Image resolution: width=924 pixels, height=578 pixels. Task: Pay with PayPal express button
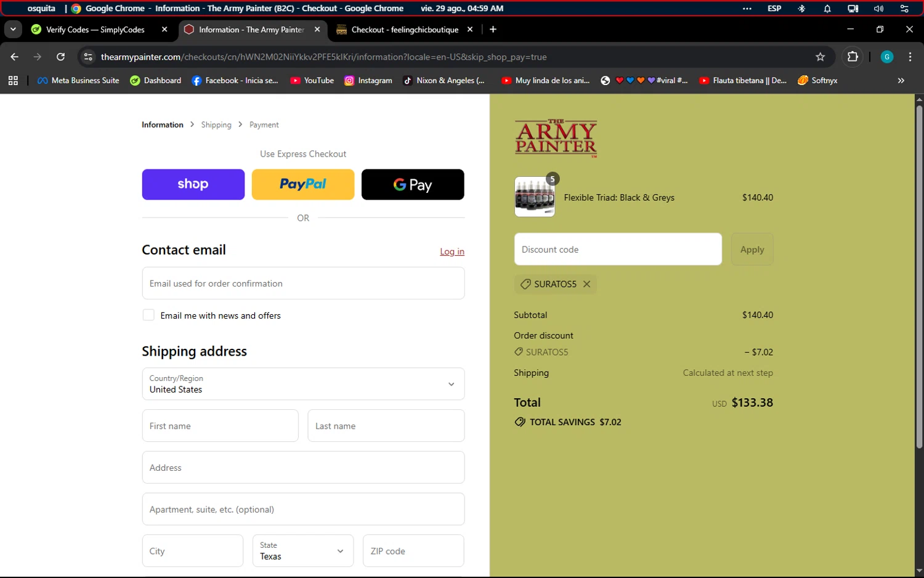tap(303, 184)
